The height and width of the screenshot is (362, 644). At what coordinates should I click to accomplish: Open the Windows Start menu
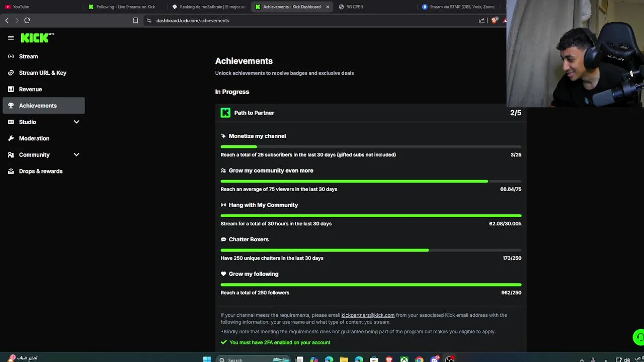point(207,359)
